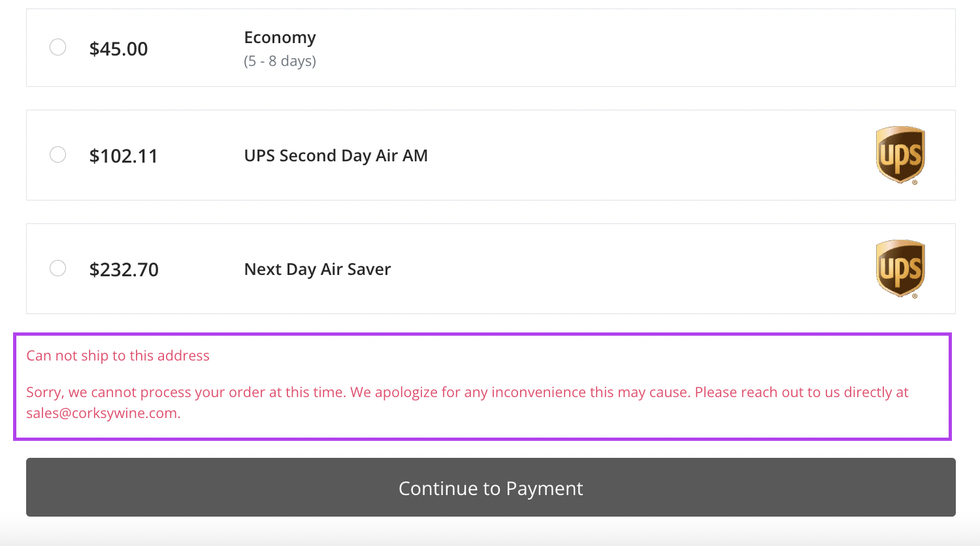Click the $45.00 shipping price

tap(119, 49)
